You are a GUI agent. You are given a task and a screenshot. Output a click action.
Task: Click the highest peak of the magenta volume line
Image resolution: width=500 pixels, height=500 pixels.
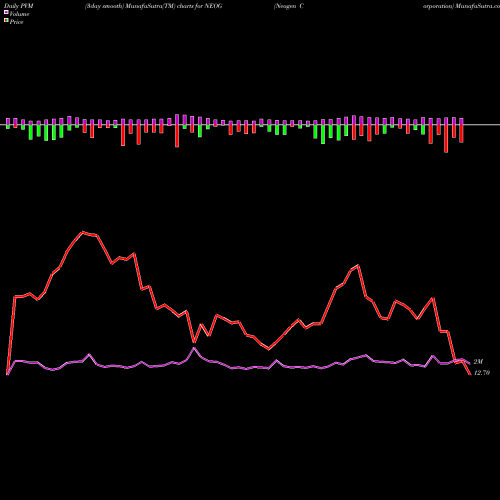(194, 348)
